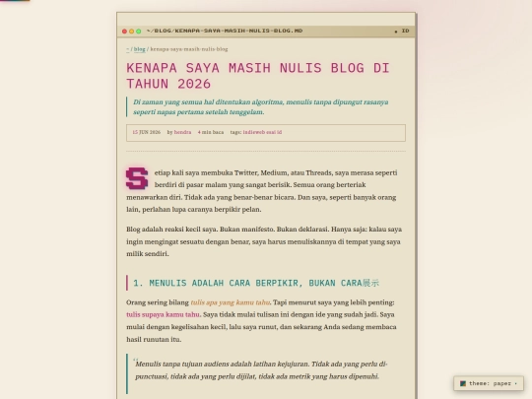Click the date '15 JUN 2026'

tap(146, 132)
